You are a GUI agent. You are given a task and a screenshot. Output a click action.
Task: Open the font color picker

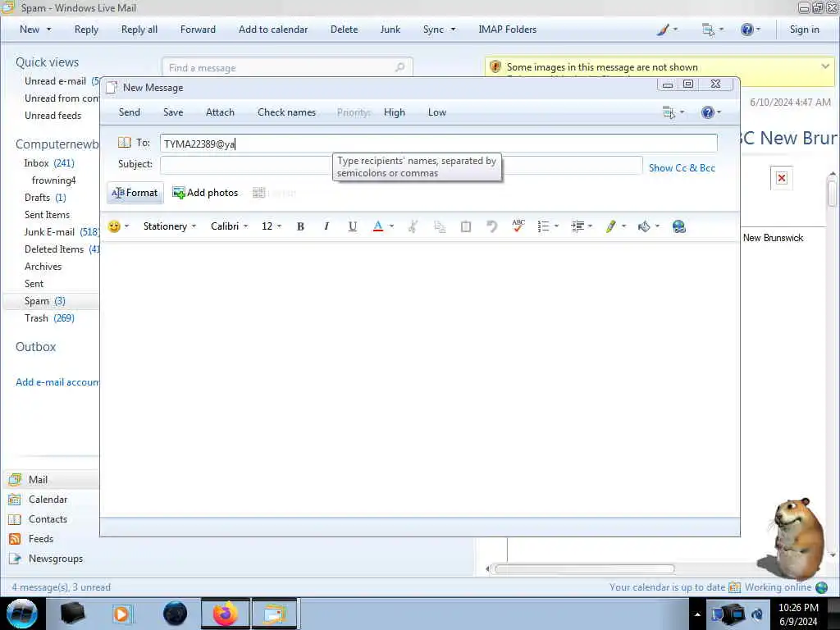click(x=378, y=226)
